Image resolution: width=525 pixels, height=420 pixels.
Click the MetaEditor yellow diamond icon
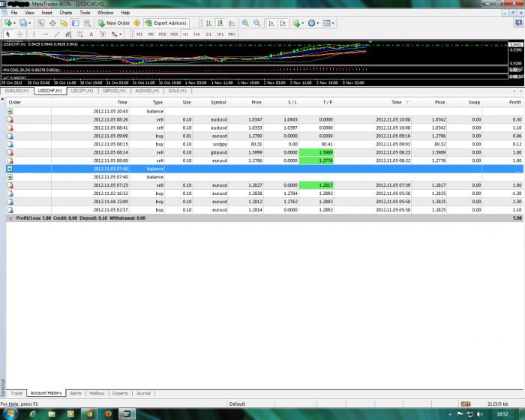(137, 23)
